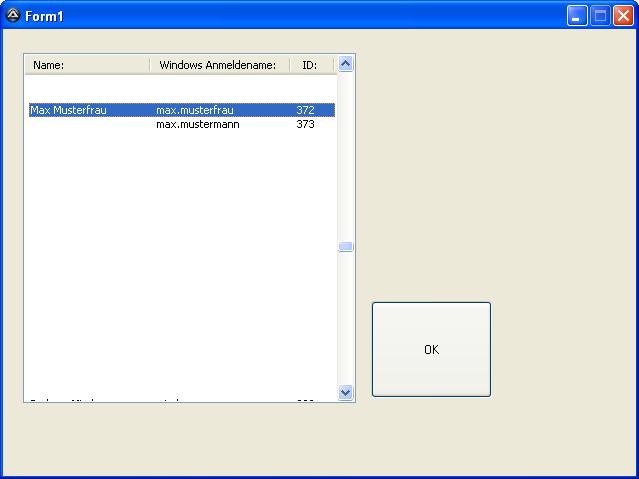The height and width of the screenshot is (479, 639).
Task: Open the Form1 system menu icon
Action: click(x=13, y=16)
